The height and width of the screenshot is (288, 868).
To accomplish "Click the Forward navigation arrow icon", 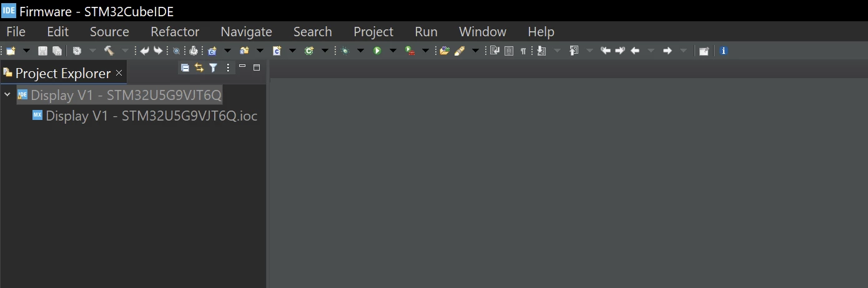I will tap(667, 51).
